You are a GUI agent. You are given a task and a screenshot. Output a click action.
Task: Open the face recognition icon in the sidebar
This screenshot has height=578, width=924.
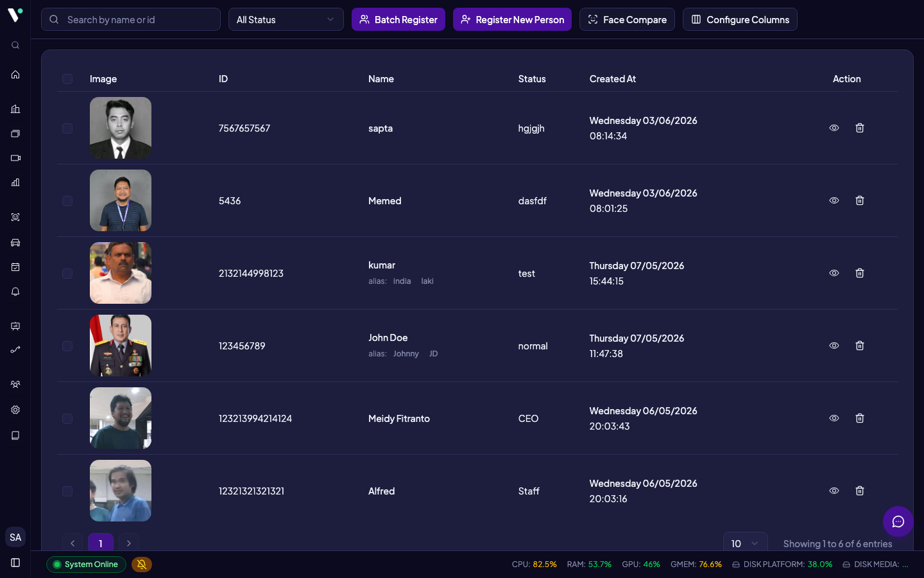(15, 217)
